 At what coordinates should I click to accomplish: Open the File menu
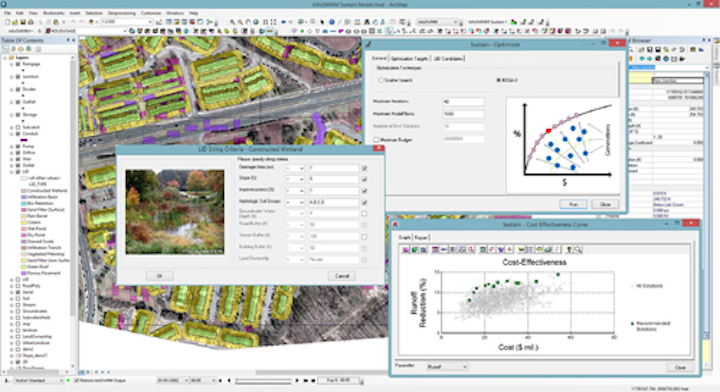pos(7,13)
